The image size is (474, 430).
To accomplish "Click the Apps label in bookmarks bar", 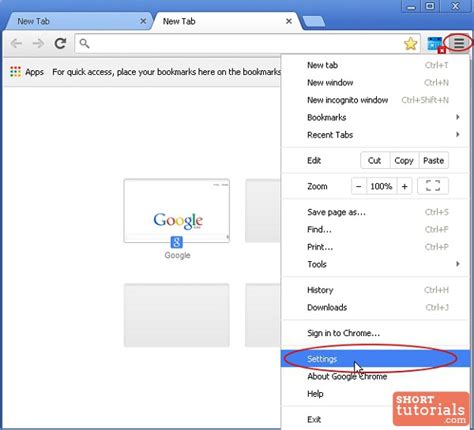I will (35, 72).
